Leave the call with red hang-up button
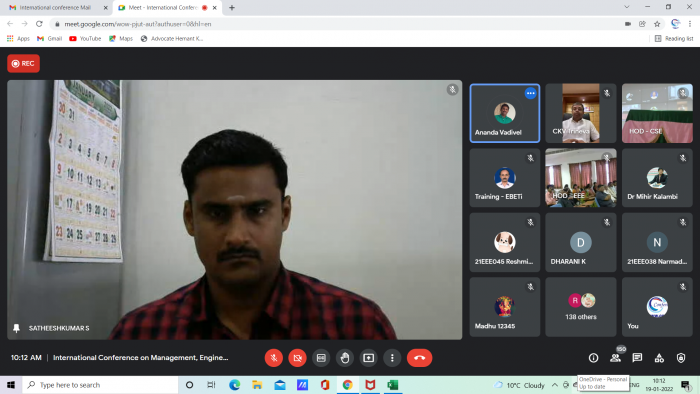Image resolution: width=700 pixels, height=394 pixels. coord(419,358)
